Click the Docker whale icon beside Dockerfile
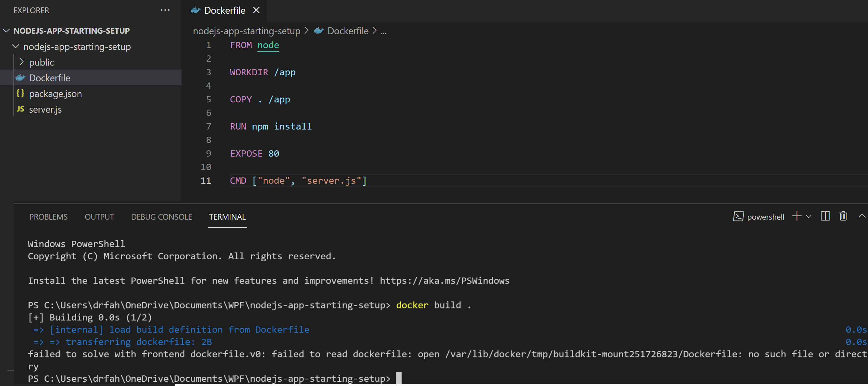This screenshot has width=868, height=386. point(21,78)
